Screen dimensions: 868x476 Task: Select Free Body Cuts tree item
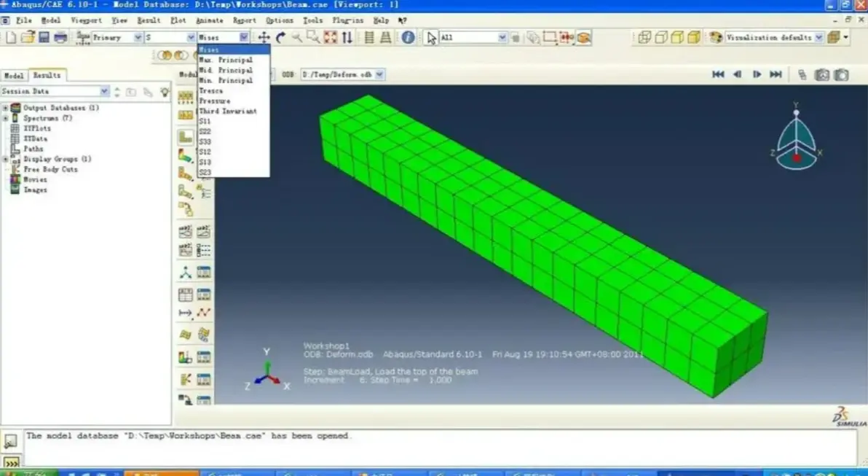tap(50, 170)
